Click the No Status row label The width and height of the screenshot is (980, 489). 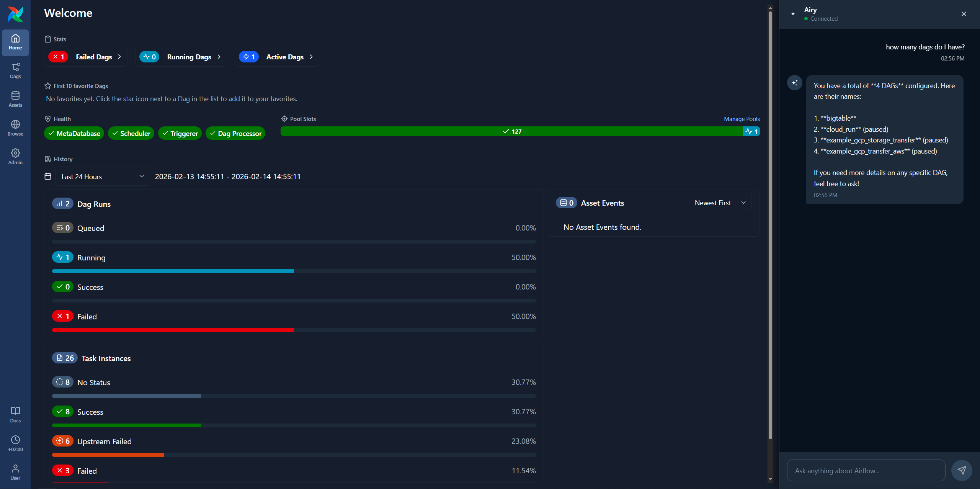pyautogui.click(x=94, y=383)
